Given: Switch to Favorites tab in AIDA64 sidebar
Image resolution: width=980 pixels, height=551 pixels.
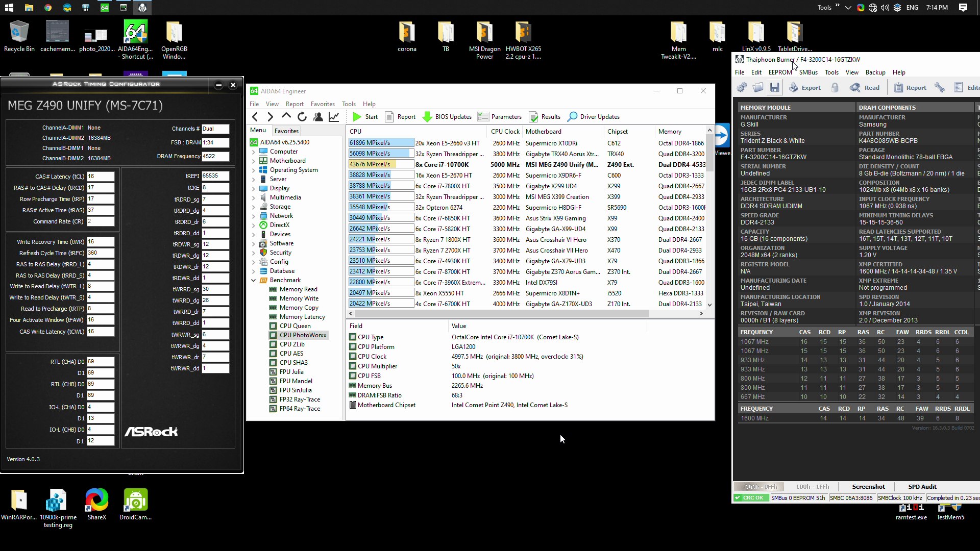Looking at the screenshot, I should pyautogui.click(x=286, y=131).
